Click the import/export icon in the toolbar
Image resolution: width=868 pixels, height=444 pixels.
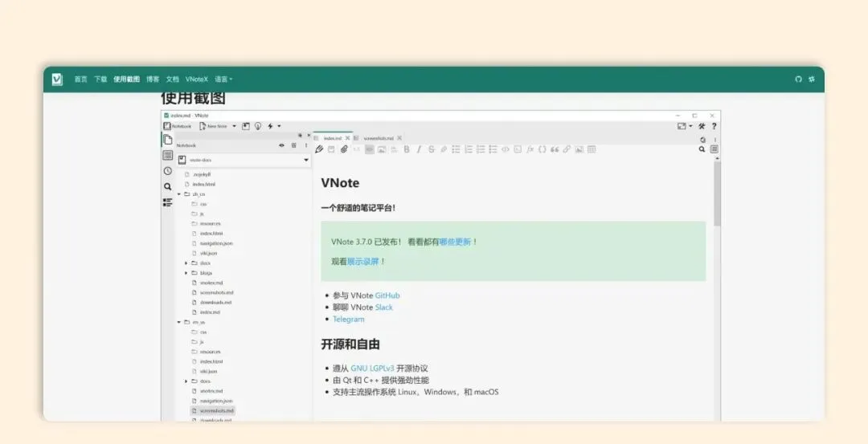click(246, 126)
